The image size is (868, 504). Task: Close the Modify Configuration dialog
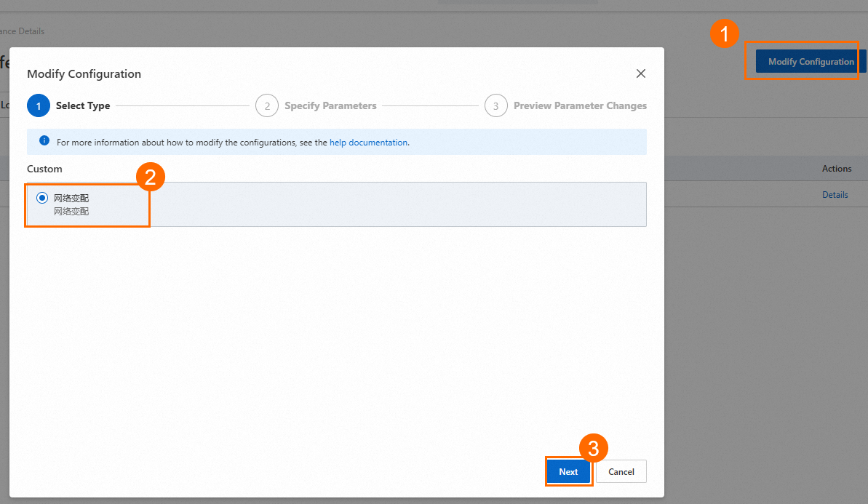640,73
